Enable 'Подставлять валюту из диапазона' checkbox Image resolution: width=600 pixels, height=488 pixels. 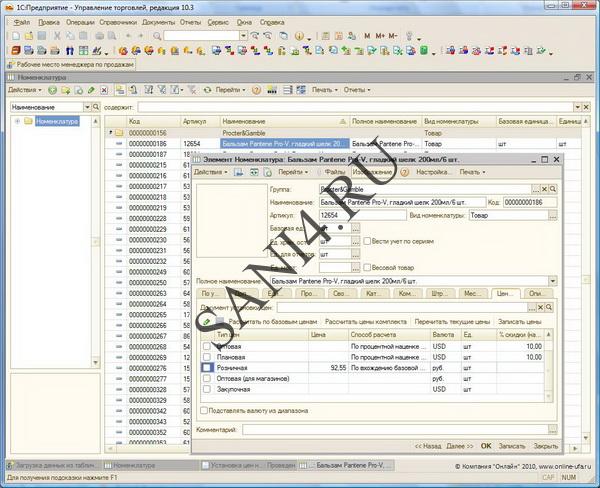tap(204, 410)
